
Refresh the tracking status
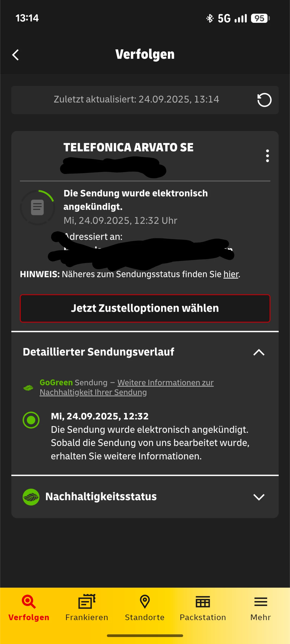click(264, 100)
